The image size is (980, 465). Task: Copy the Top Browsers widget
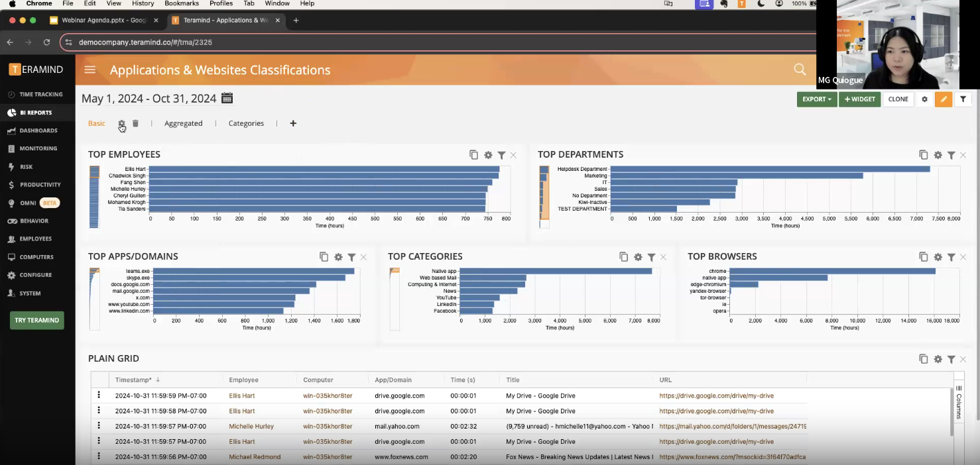923,256
